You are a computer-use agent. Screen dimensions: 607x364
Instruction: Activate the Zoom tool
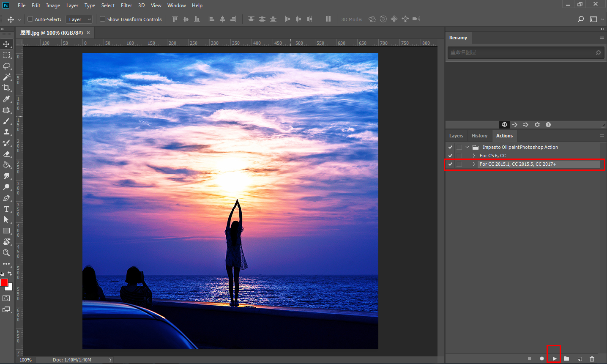pyautogui.click(x=6, y=253)
